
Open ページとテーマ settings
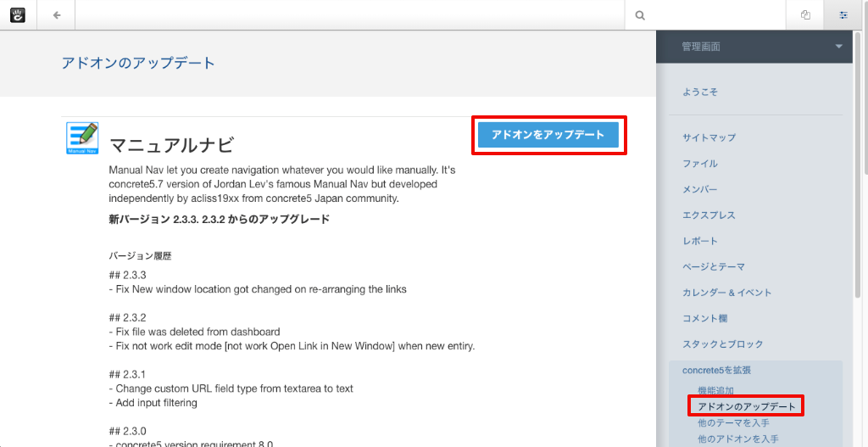pos(714,267)
